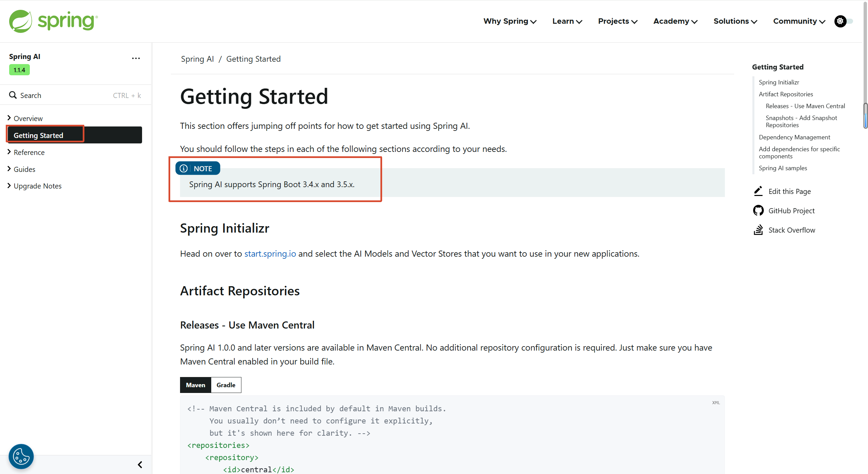Click the GitHub Project octocat icon

[758, 211]
